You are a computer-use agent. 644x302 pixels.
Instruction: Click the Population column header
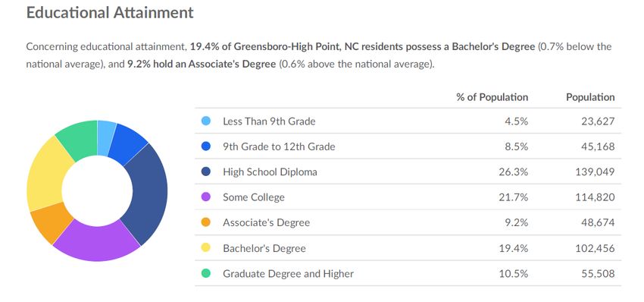click(590, 97)
